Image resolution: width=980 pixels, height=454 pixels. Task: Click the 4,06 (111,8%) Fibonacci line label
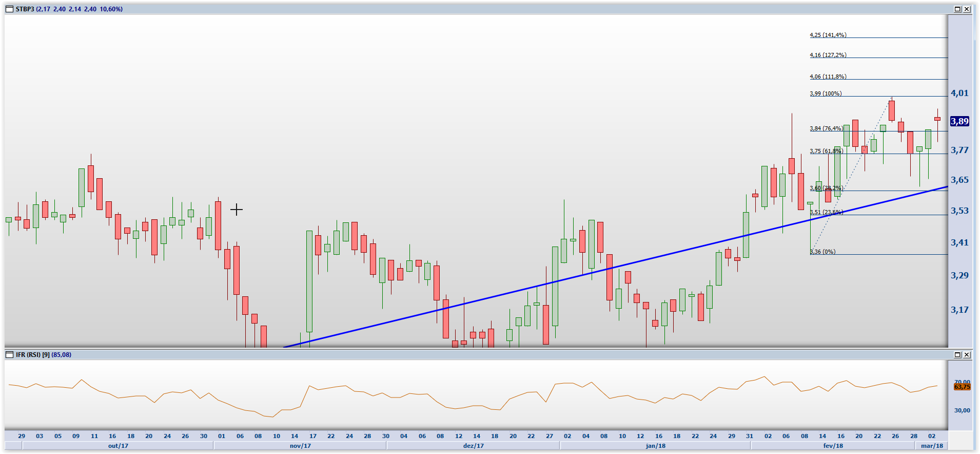828,77
